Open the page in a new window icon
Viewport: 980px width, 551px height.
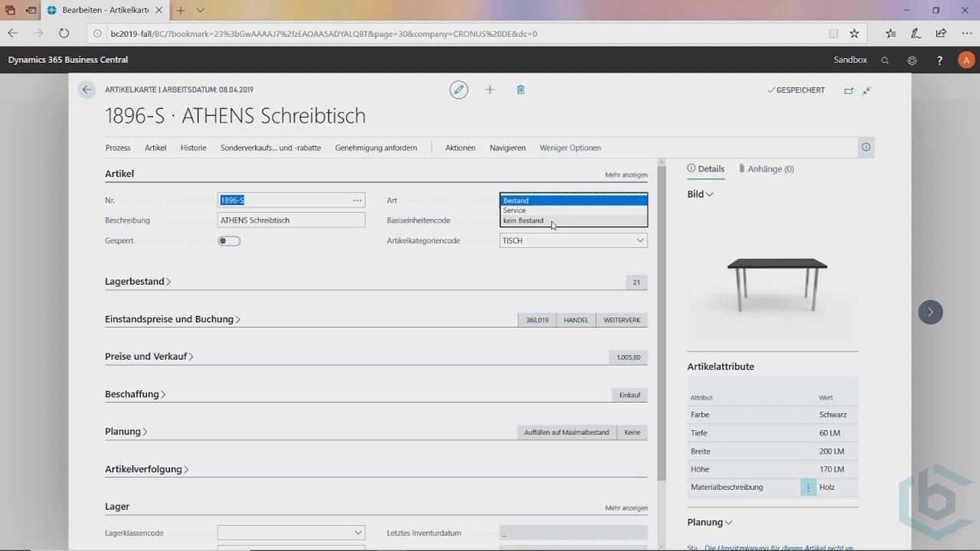click(848, 90)
